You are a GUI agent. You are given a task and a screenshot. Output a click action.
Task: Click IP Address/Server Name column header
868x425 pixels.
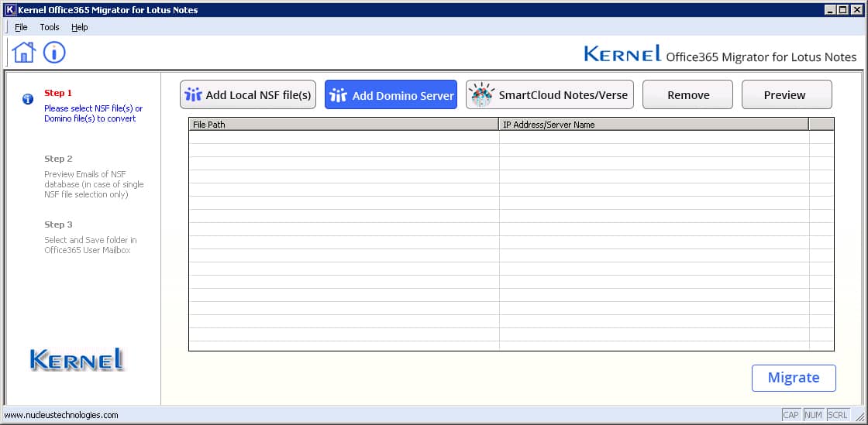pos(653,124)
